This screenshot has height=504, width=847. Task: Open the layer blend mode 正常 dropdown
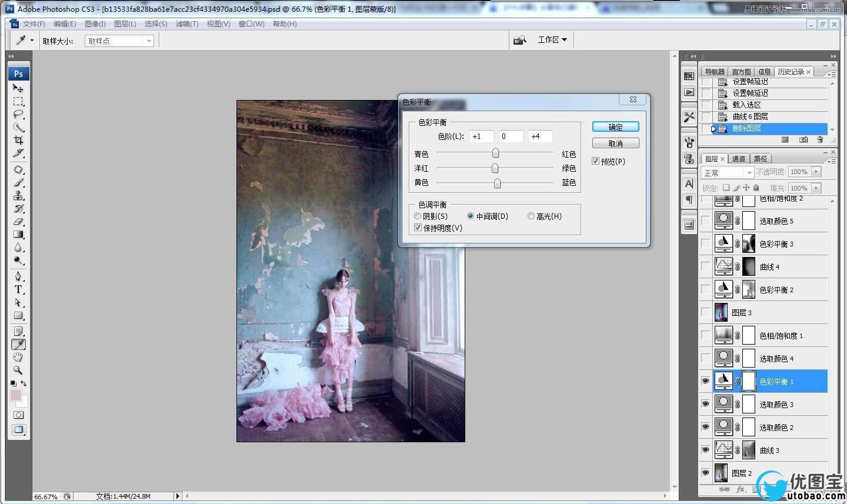(728, 172)
